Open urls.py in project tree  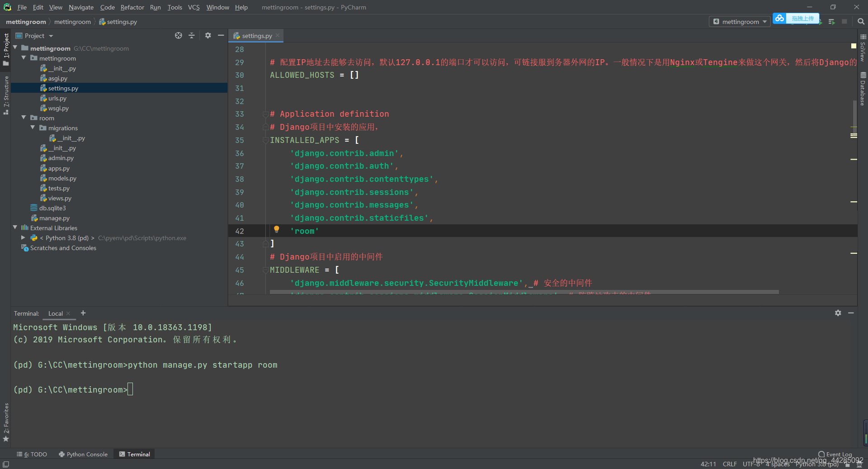pos(57,98)
